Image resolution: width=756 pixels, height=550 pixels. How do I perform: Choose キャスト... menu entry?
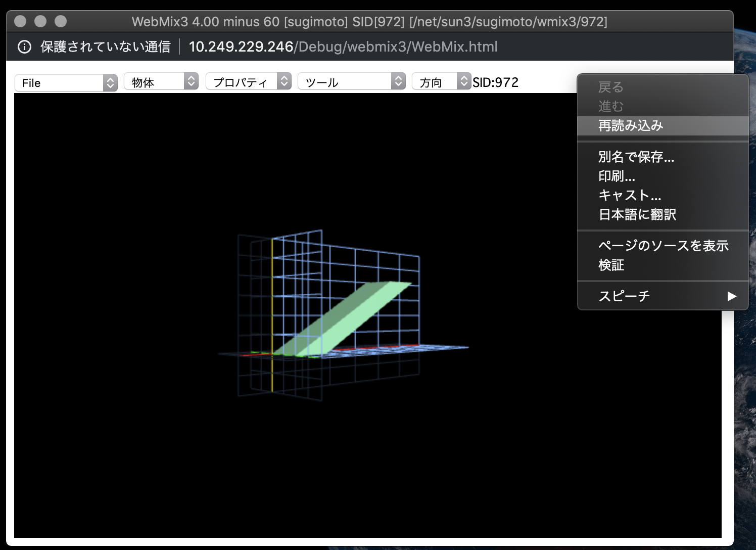point(663,196)
